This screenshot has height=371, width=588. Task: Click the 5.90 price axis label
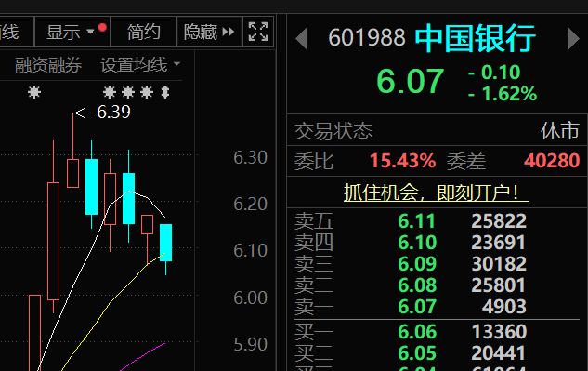(250, 344)
